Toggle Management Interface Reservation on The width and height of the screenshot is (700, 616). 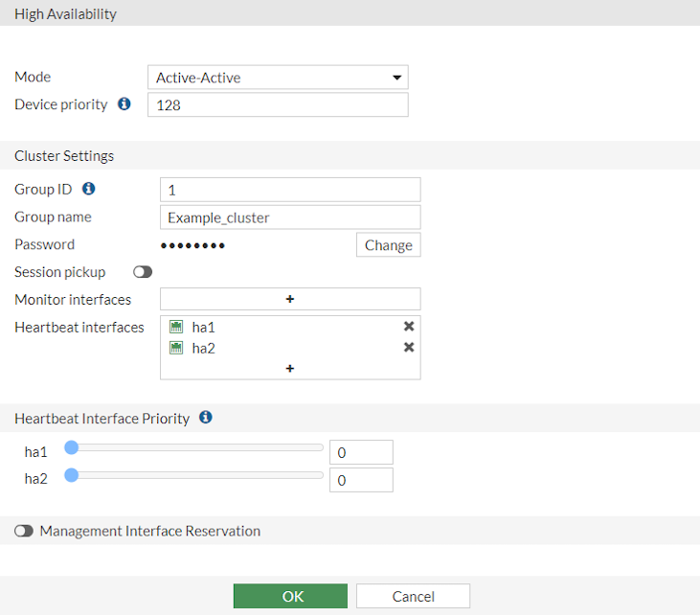tap(24, 531)
